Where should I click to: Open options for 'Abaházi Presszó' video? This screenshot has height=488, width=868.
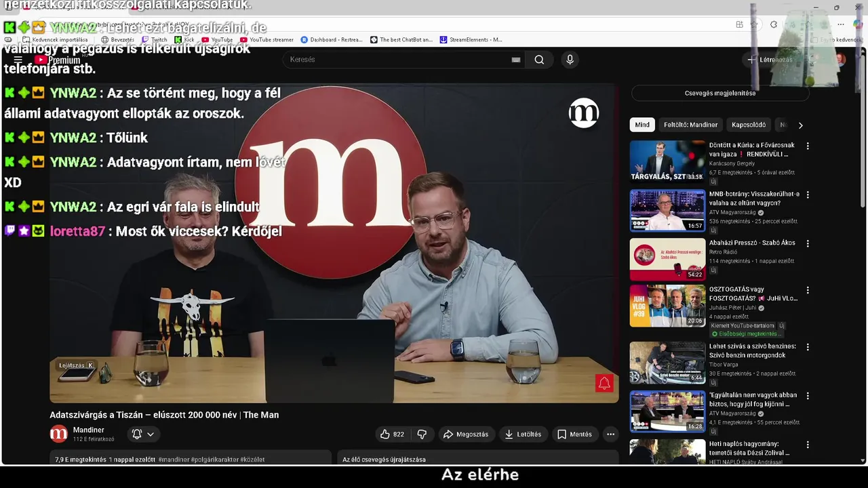(x=808, y=243)
